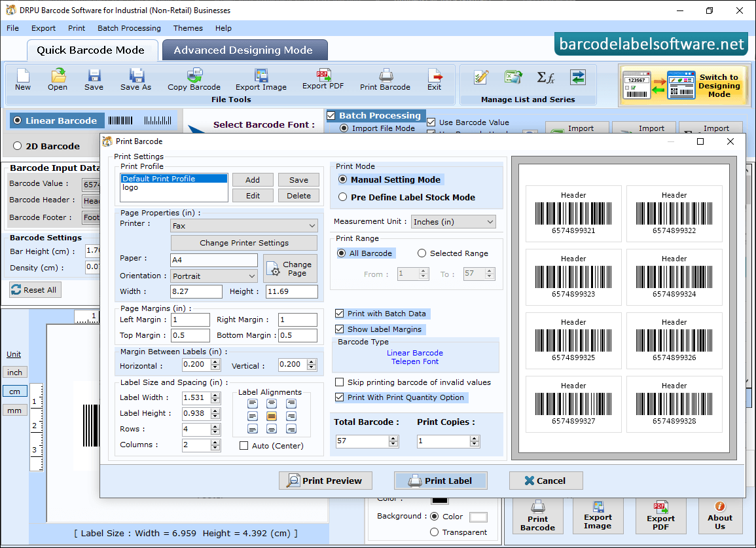Click Delete print profile button
Screen dimensions: 756x548
(x=299, y=196)
